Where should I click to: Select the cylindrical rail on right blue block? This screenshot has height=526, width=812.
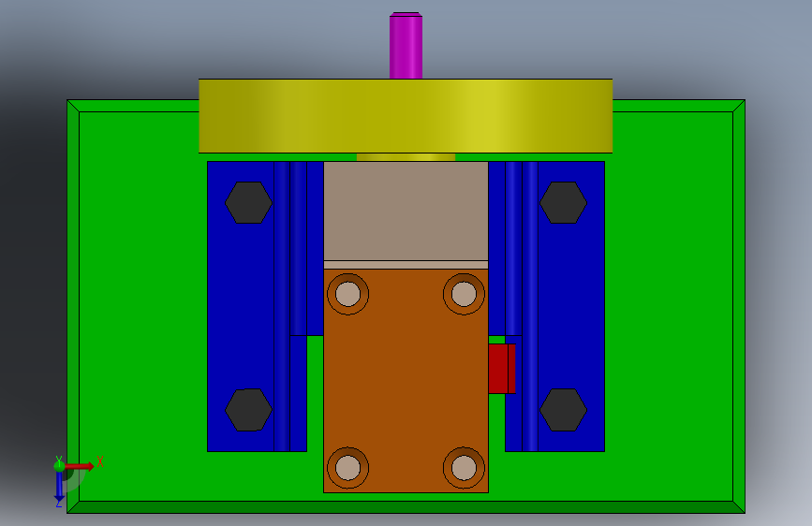[x=530, y=306]
